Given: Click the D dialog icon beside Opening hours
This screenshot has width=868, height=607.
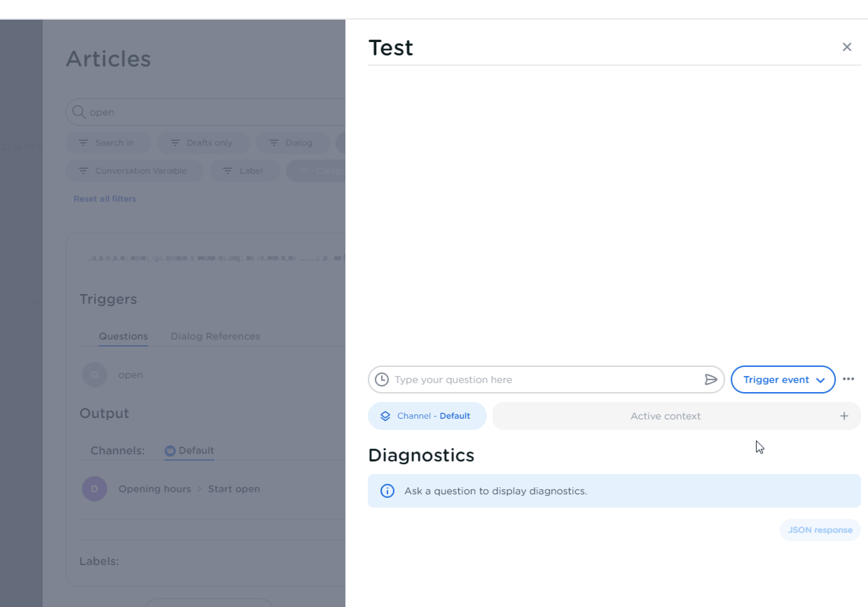Looking at the screenshot, I should coord(95,489).
